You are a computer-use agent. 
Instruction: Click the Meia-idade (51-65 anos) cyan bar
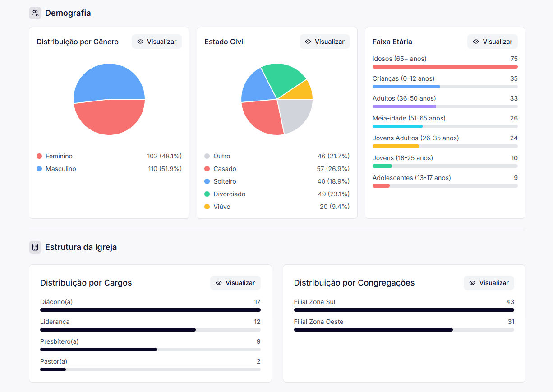[x=445, y=126]
